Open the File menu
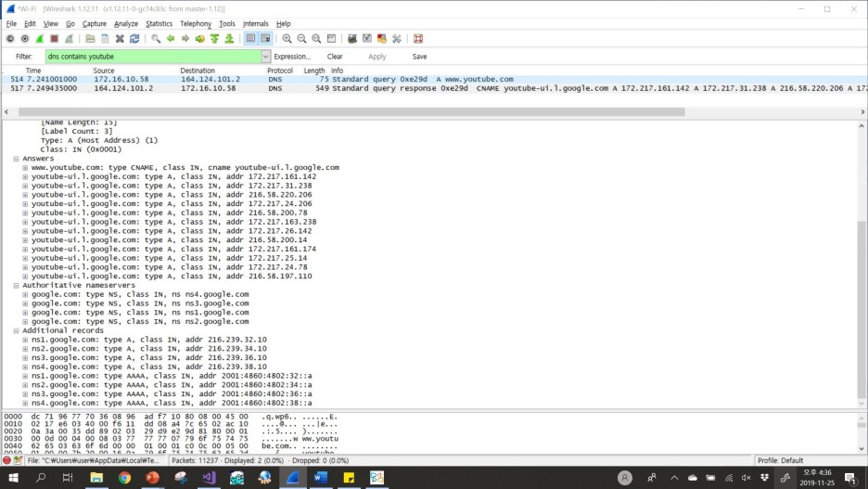868x489 pixels. point(11,24)
